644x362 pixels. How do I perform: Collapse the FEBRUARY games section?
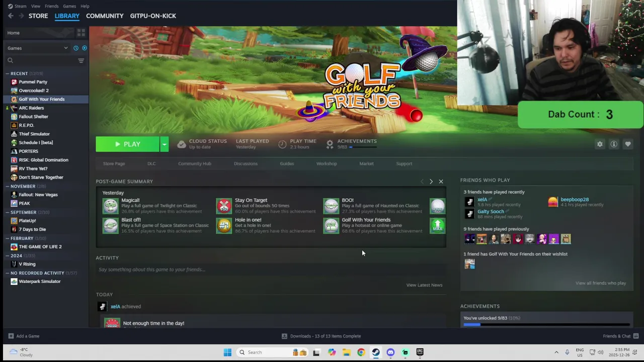pos(8,238)
